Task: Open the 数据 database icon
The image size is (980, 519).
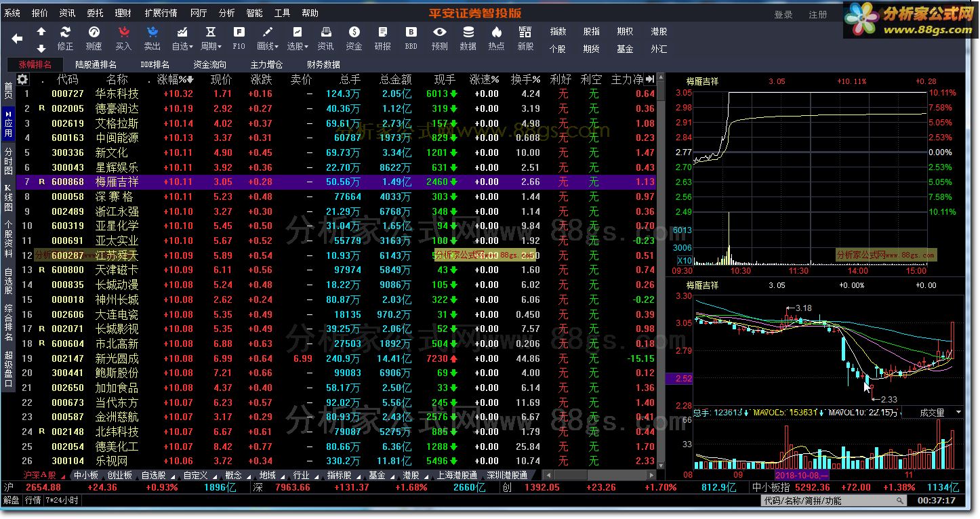Action: point(468,38)
